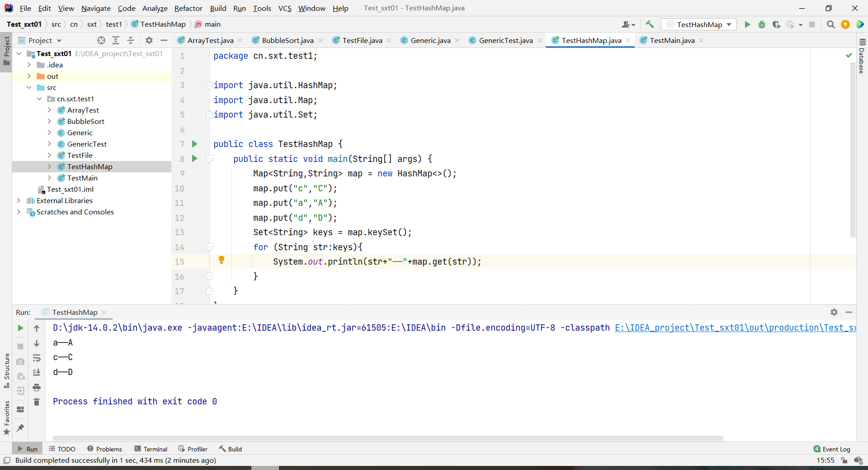Collapse all in Project panel
Image resolution: width=868 pixels, height=470 pixels.
point(131,40)
